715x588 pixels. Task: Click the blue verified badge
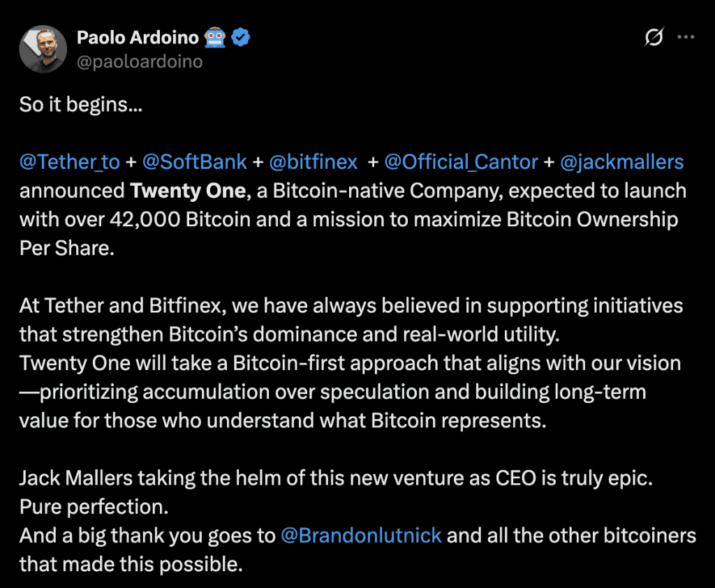coord(241,38)
